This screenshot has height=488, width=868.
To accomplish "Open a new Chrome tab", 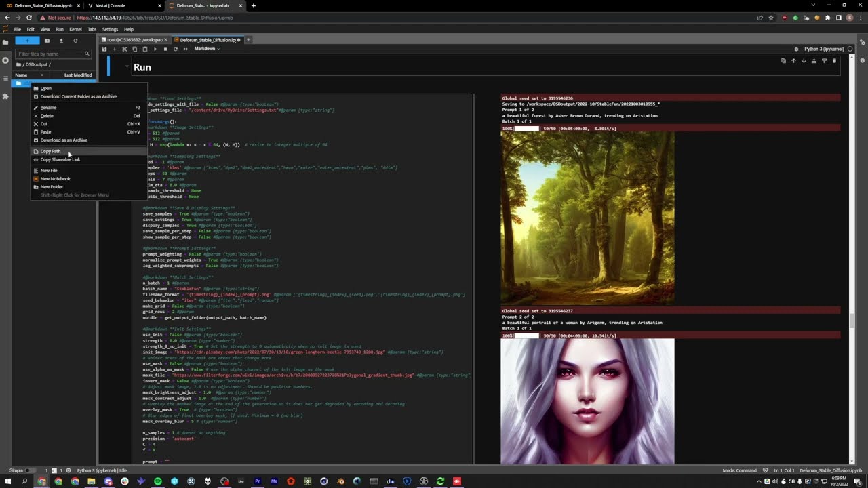I will (254, 5).
